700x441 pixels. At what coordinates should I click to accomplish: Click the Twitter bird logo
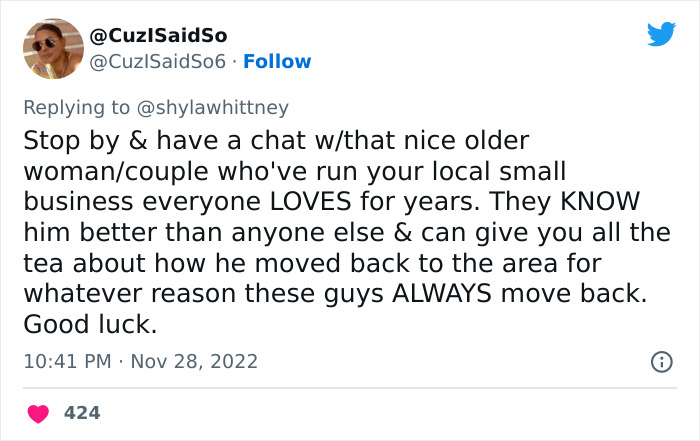pos(661,35)
